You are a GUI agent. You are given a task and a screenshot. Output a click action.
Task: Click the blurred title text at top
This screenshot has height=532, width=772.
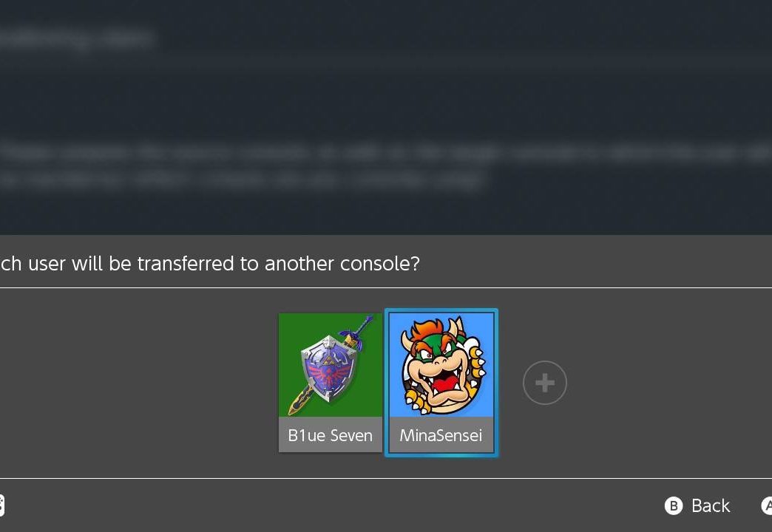[76, 39]
